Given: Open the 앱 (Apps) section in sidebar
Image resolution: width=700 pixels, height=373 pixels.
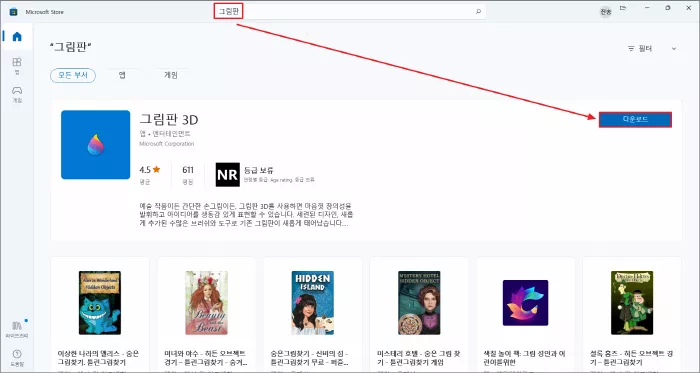Looking at the screenshot, I should [x=17, y=65].
